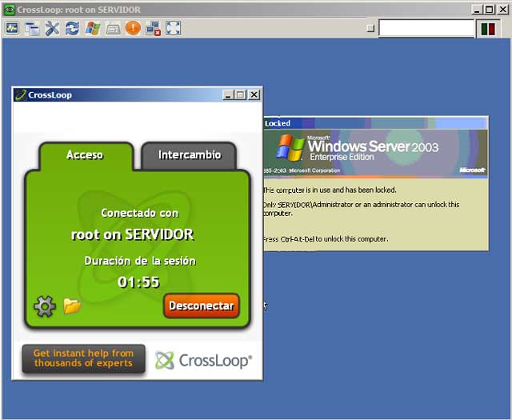Toggle the small square box beside text field
The image size is (512, 420).
pyautogui.click(x=370, y=28)
